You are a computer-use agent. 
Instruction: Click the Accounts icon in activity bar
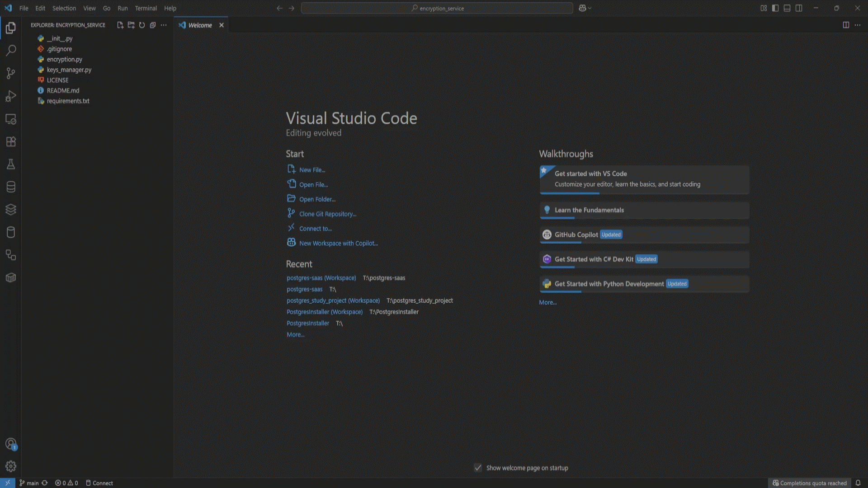point(11,444)
